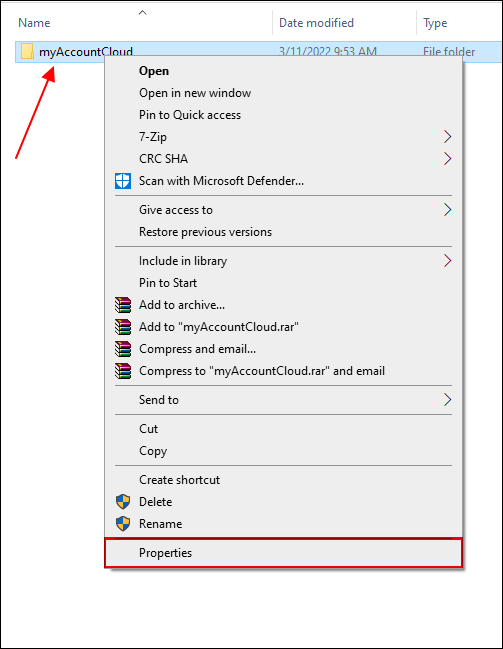
Task: Click the admin shield icon next to Delete
Action: 123,502
